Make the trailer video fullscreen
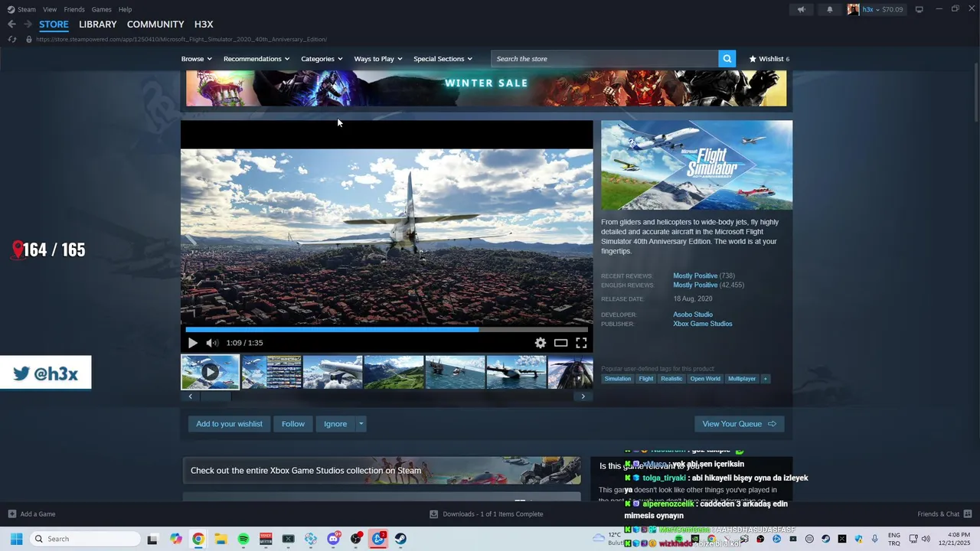 pyautogui.click(x=581, y=343)
